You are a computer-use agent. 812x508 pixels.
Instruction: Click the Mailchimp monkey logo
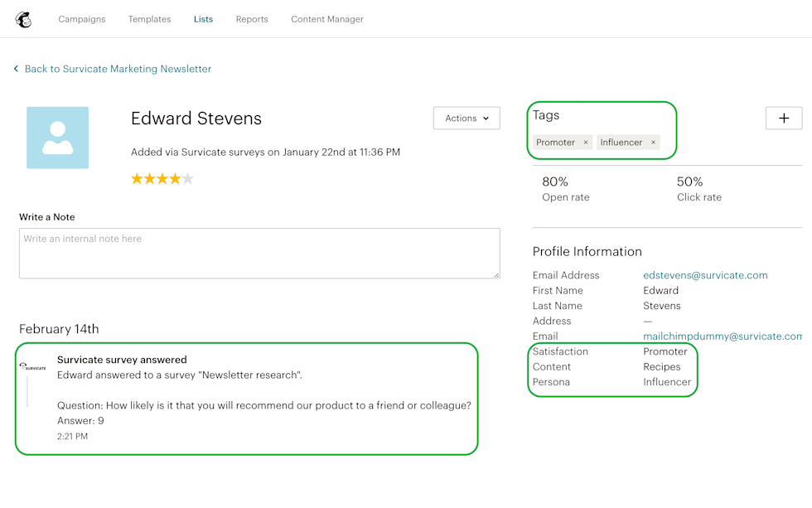click(x=23, y=19)
